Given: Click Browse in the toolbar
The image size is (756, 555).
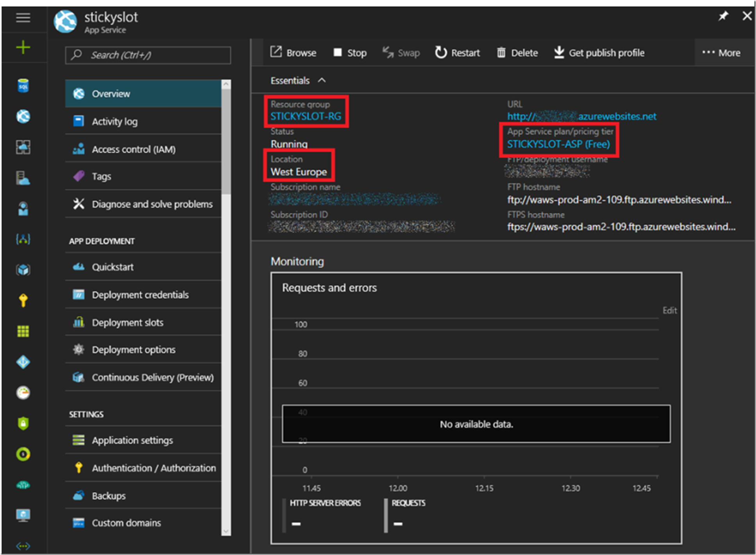Looking at the screenshot, I should (293, 53).
